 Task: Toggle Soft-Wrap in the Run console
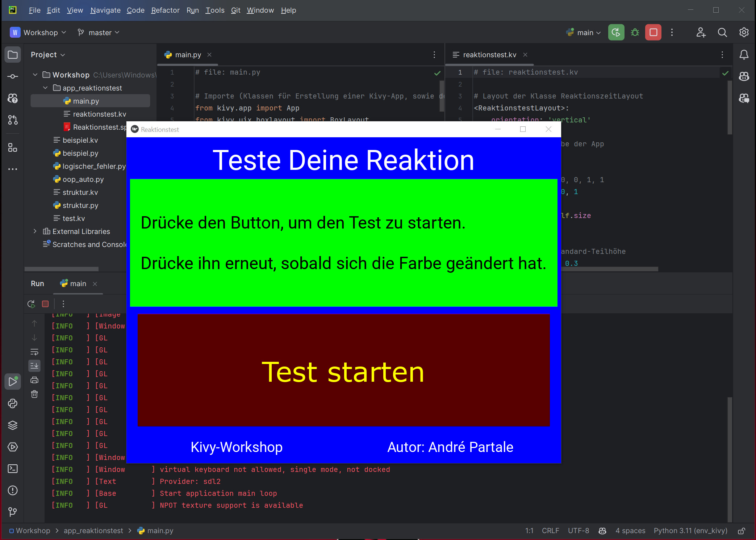point(34,352)
